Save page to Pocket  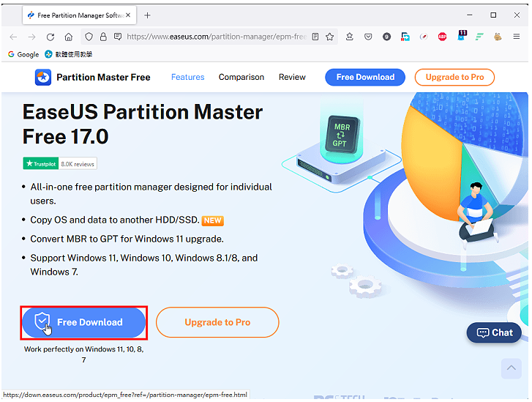(368, 37)
